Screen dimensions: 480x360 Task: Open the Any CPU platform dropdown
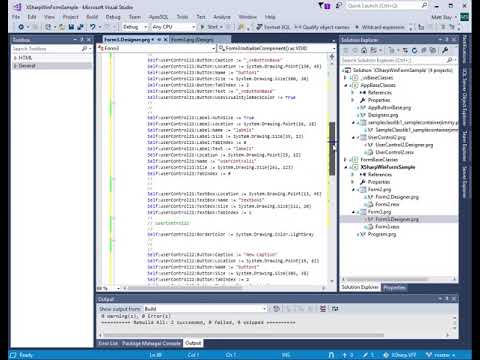(x=173, y=27)
